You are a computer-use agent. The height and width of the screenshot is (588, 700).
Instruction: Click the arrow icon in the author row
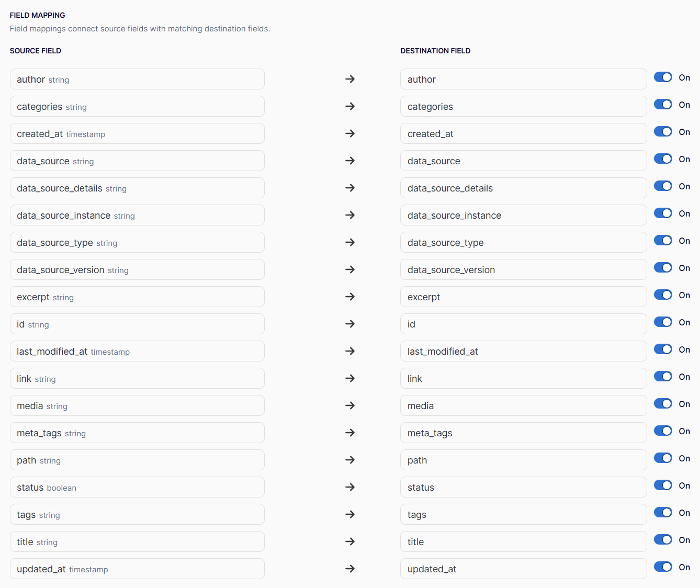pos(350,79)
